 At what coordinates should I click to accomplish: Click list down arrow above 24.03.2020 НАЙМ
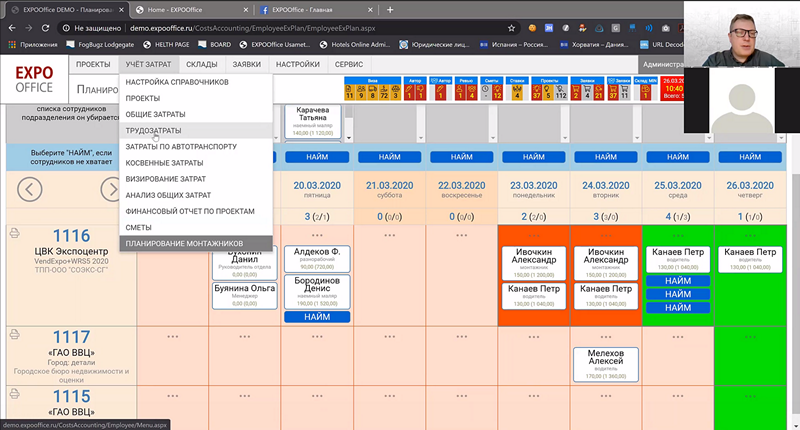tap(637, 138)
